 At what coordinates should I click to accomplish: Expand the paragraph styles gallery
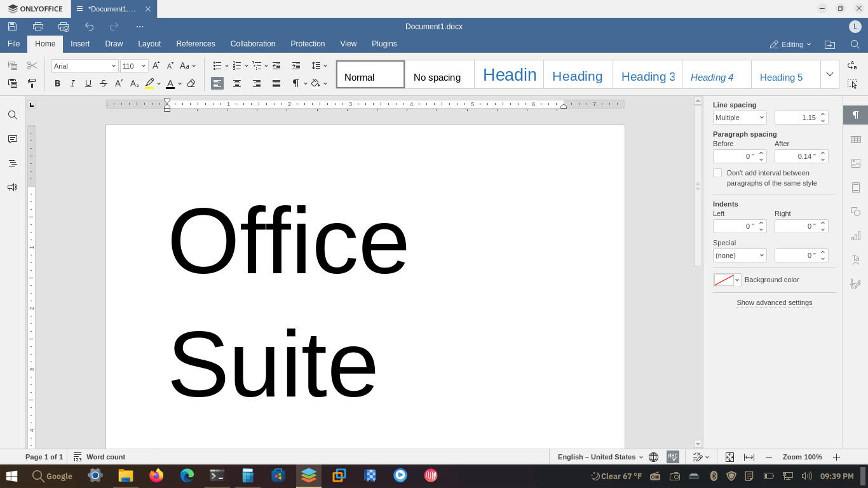(830, 74)
